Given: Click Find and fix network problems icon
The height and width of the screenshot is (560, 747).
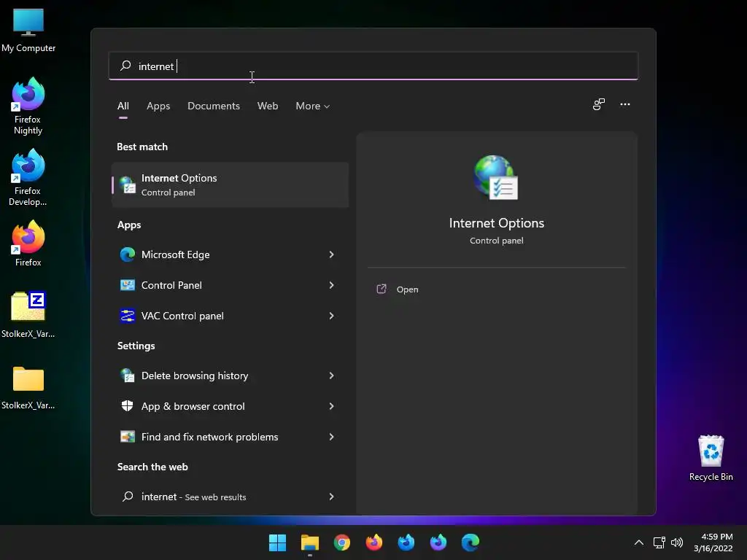Looking at the screenshot, I should point(127,437).
